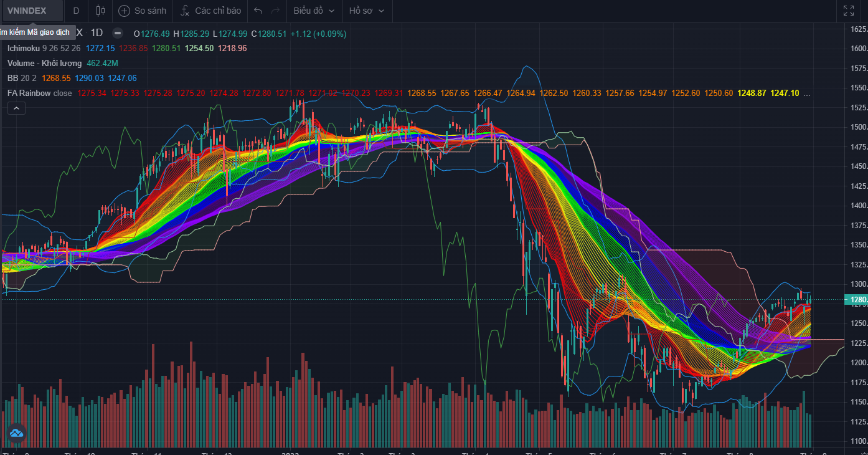Click the VNINDEX symbol search field
The width and height of the screenshot is (868, 455).
[31, 11]
